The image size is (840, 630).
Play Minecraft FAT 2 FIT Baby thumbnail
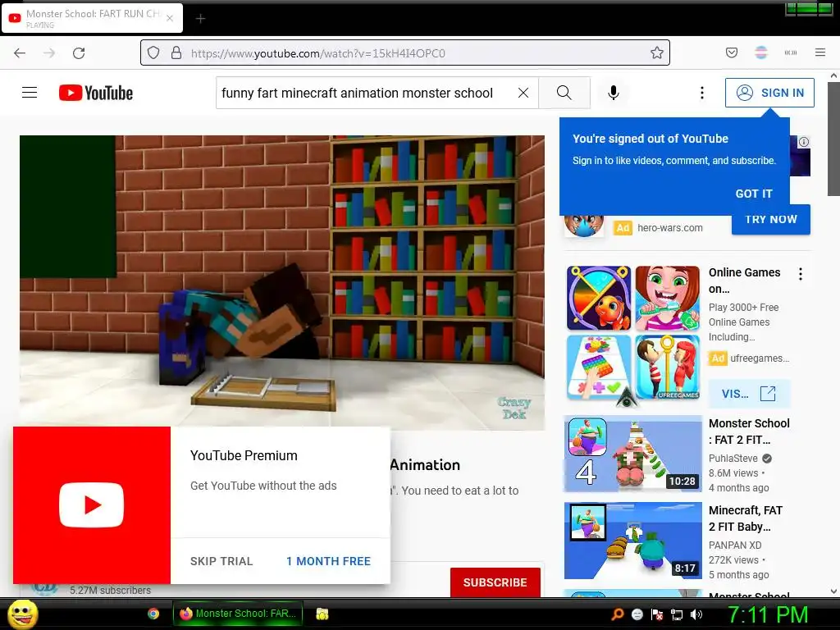[632, 540]
